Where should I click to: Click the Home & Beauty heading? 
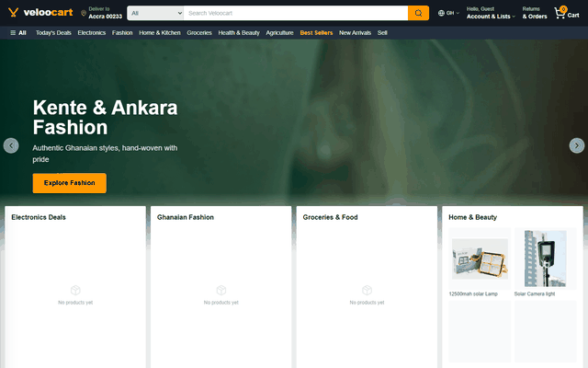[472, 217]
